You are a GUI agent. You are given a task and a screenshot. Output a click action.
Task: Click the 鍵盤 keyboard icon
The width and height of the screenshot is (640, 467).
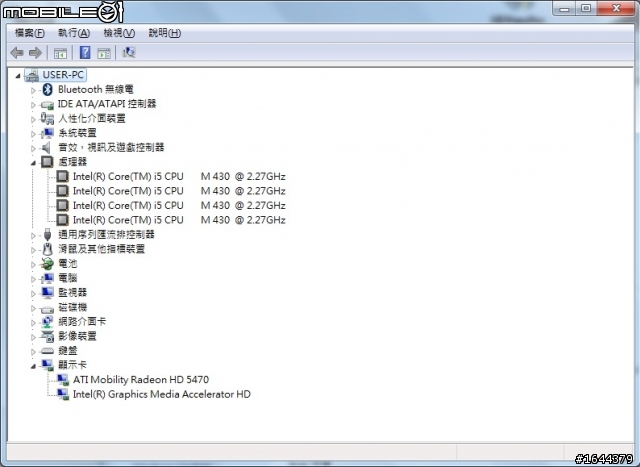[47, 351]
